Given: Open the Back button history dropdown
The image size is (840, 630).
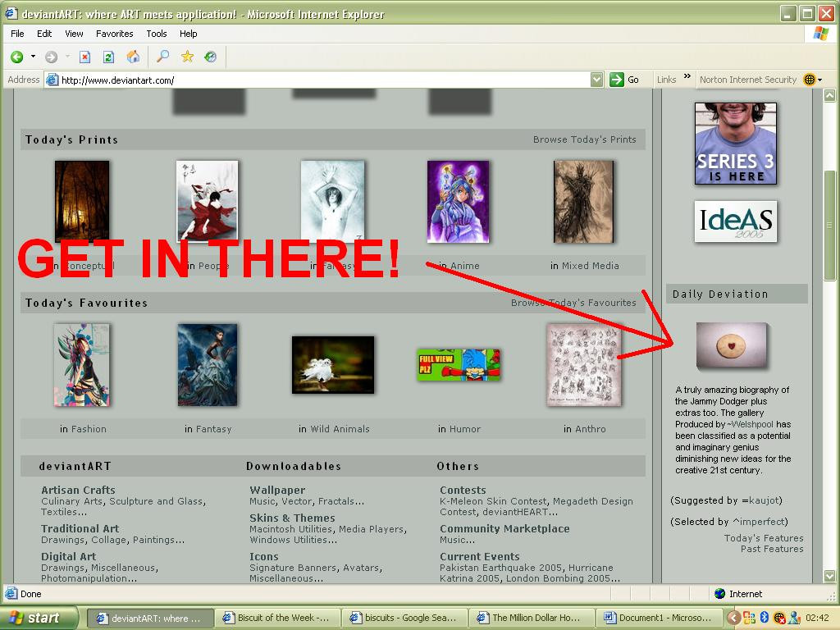Looking at the screenshot, I should (x=33, y=57).
